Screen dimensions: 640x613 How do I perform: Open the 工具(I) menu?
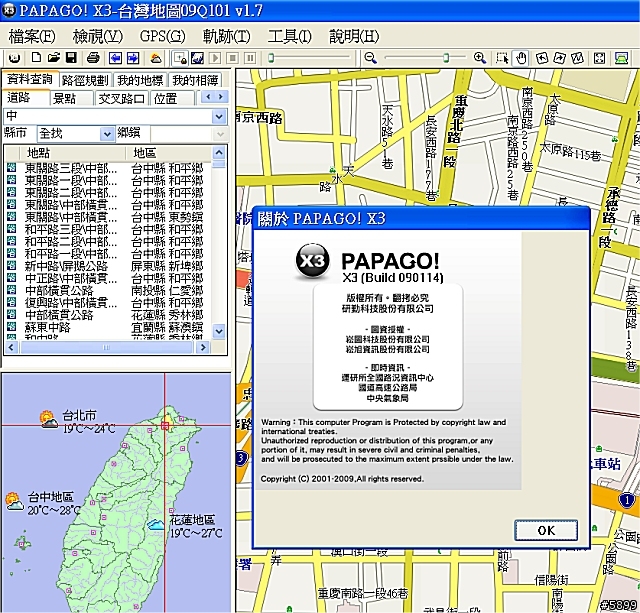[289, 36]
